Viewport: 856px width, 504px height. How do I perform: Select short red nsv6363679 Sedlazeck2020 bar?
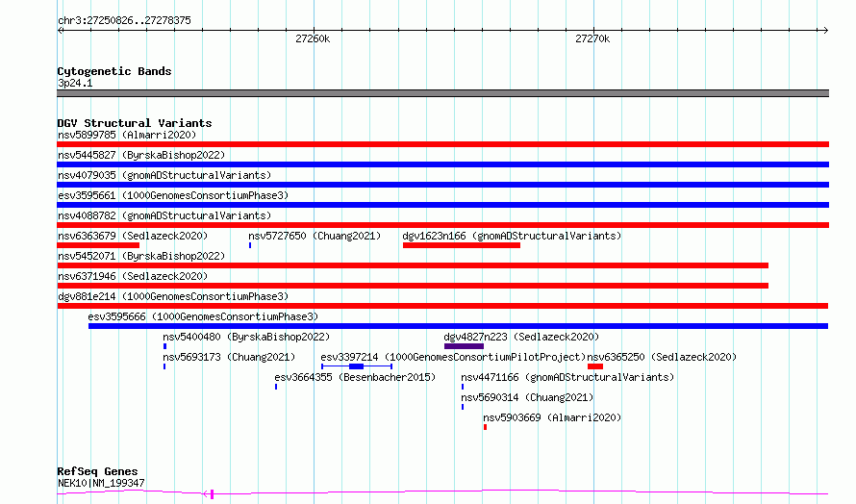pos(98,245)
